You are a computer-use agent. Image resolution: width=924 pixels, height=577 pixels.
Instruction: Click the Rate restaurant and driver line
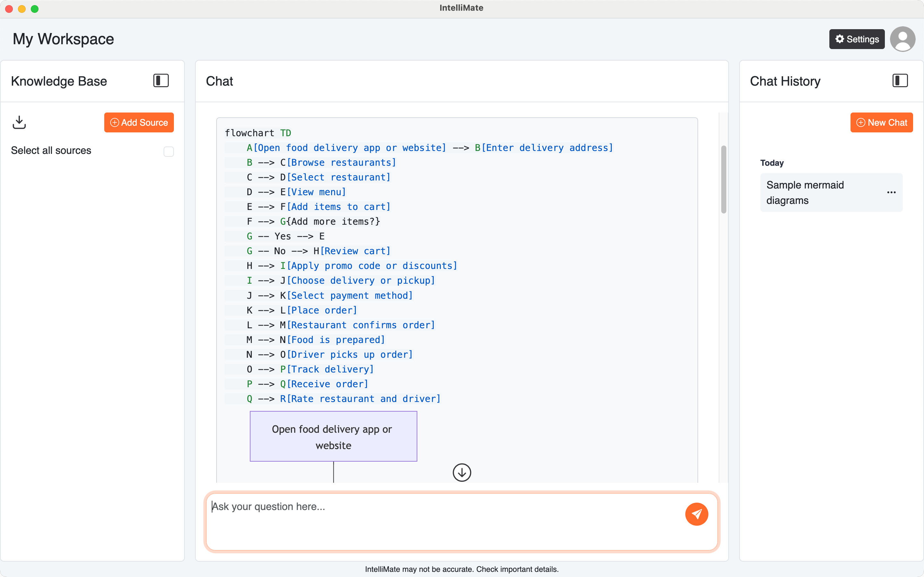pyautogui.click(x=344, y=399)
